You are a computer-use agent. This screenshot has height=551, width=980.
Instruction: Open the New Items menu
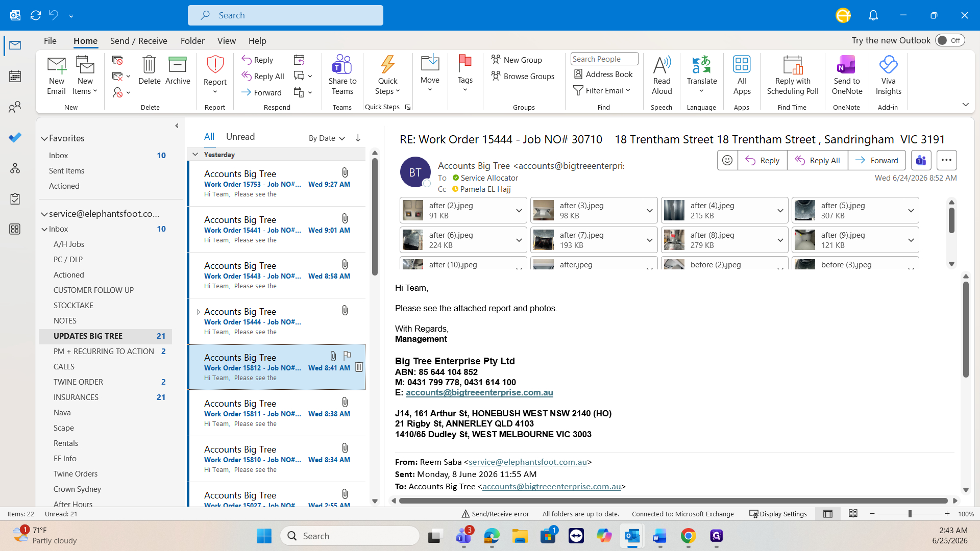[x=85, y=76]
